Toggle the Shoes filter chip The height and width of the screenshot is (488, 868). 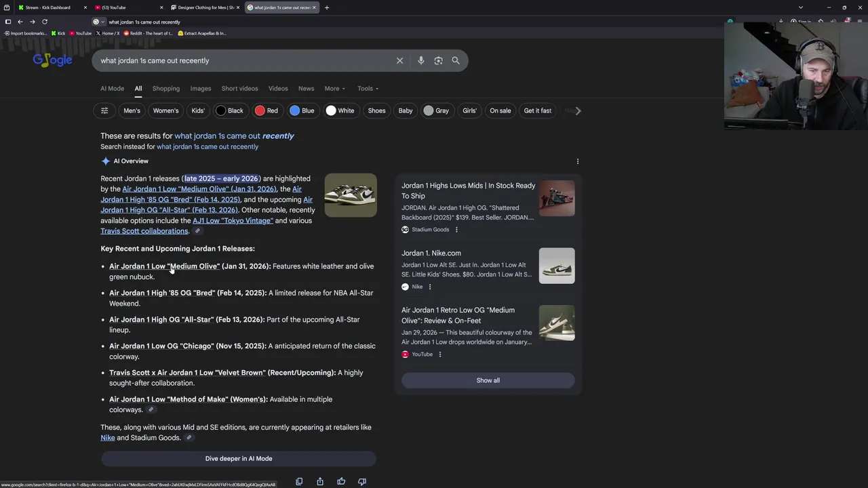[376, 110]
